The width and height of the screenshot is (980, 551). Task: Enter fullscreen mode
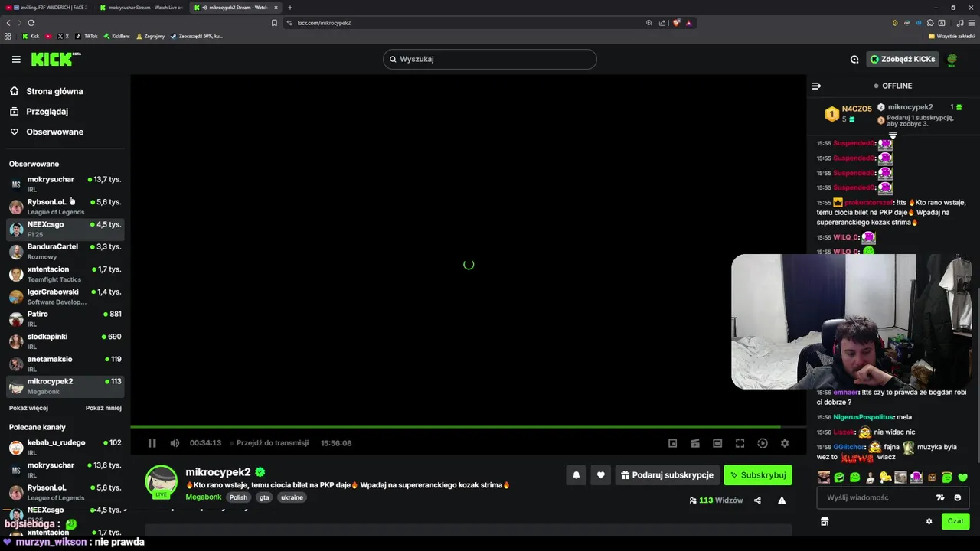coord(740,443)
